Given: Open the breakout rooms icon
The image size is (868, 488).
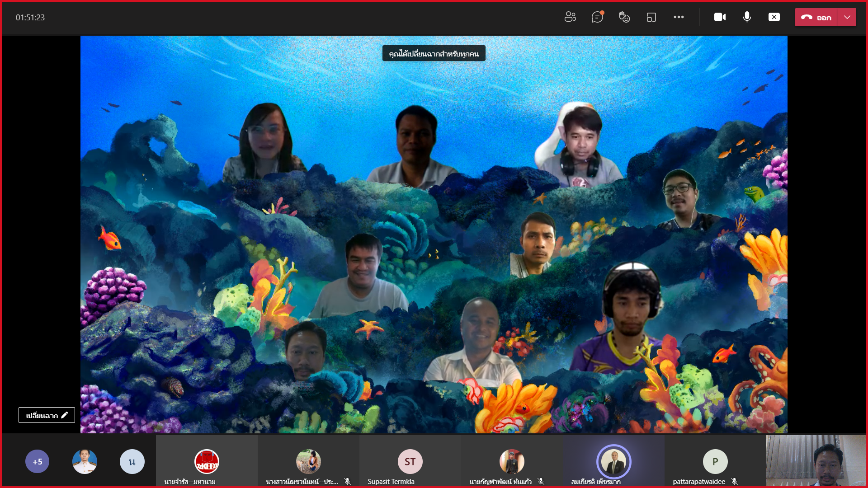Looking at the screenshot, I should [x=651, y=17].
